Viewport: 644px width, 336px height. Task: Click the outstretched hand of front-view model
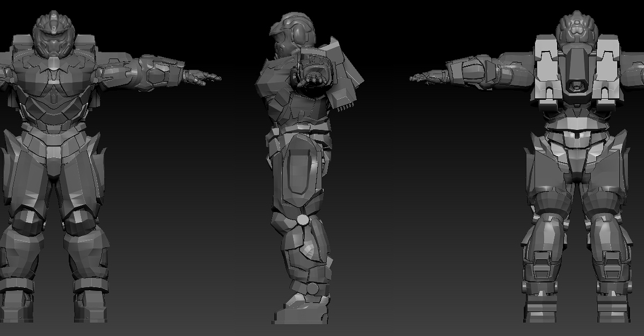click(x=203, y=78)
